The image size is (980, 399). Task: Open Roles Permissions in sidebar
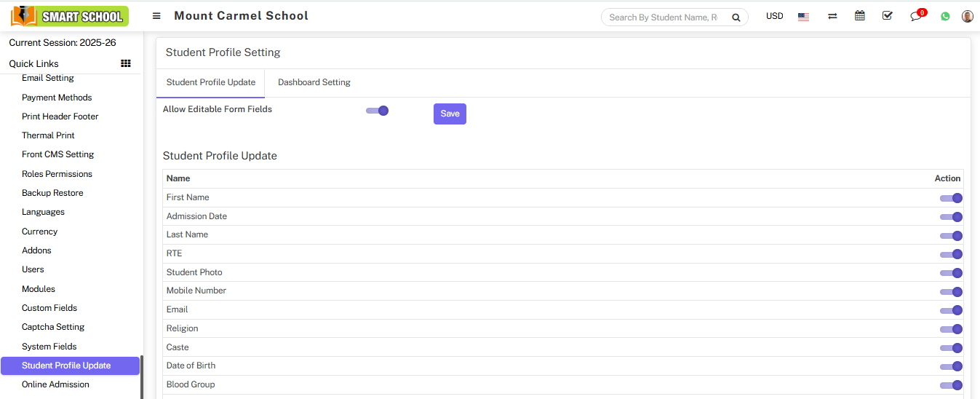click(57, 174)
